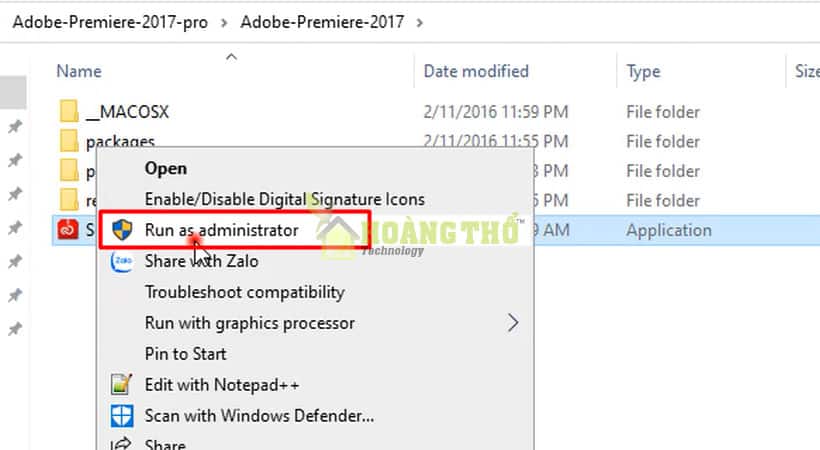Sort files by Name column header

click(79, 71)
